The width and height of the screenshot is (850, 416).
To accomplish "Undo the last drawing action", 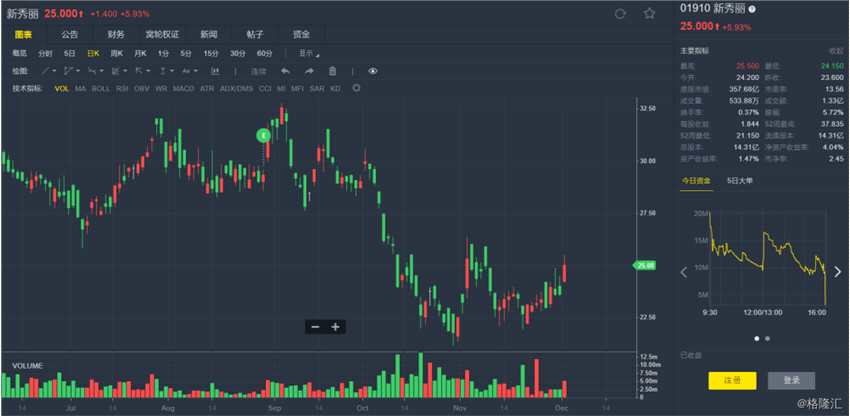I will tap(285, 71).
